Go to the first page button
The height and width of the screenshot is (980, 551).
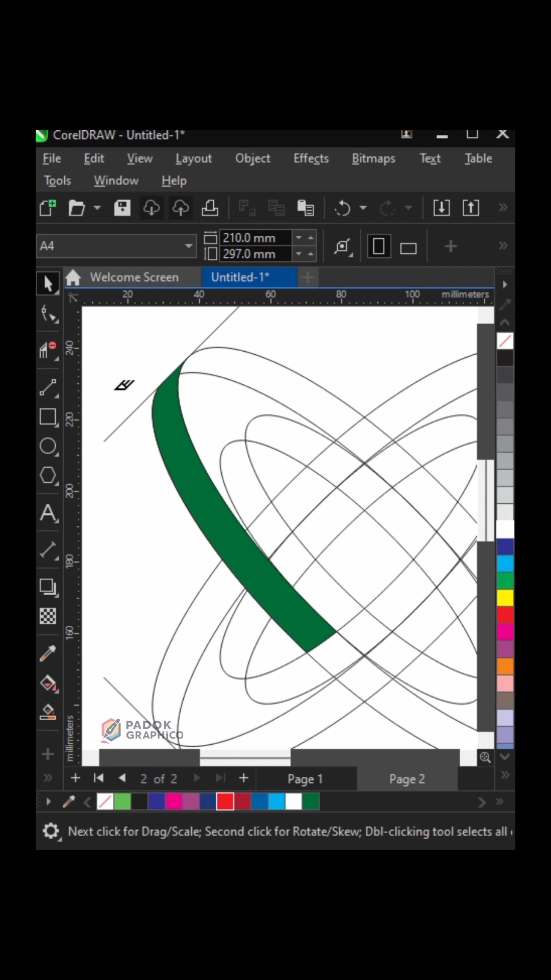98,778
